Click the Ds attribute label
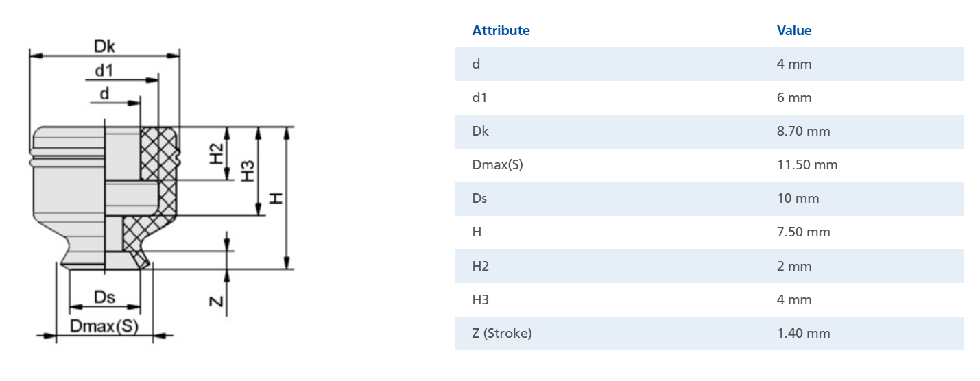 (480, 198)
